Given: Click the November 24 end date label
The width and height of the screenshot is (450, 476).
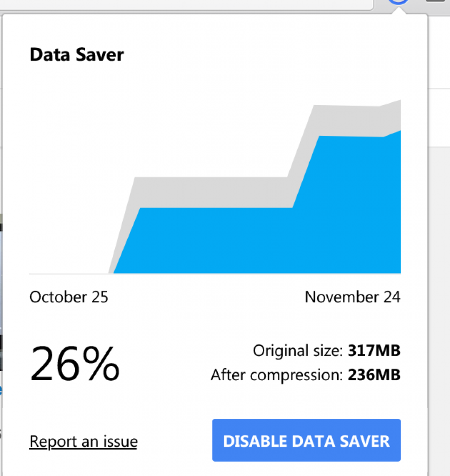Looking at the screenshot, I should 352,297.
